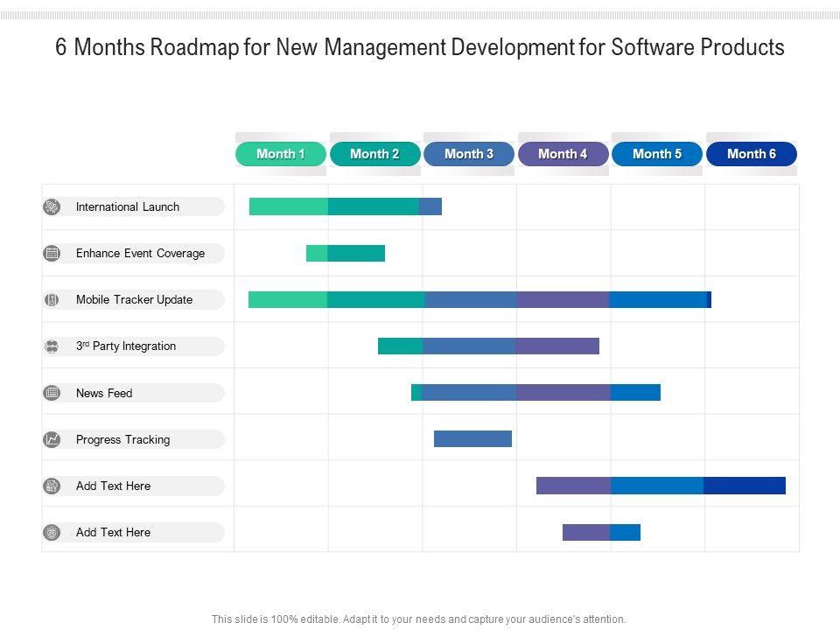This screenshot has width=840, height=630.
Task: Select the 3rd Party Integration group icon
Action: tap(52, 346)
